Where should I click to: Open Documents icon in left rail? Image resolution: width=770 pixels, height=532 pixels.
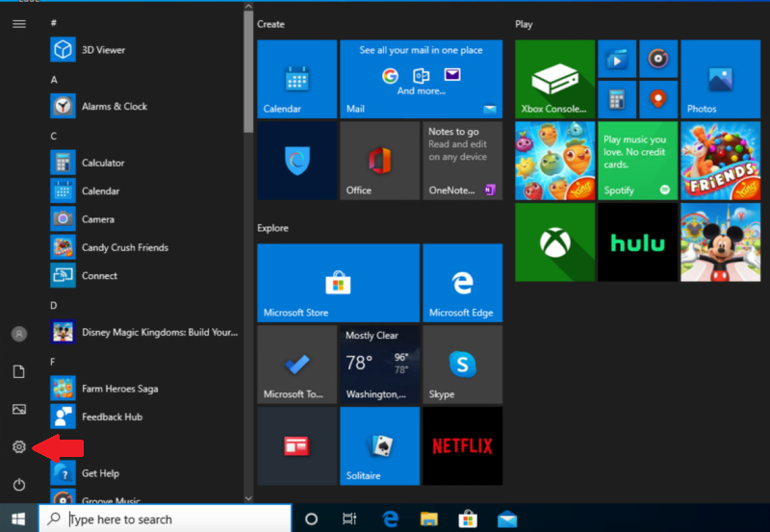[18, 371]
